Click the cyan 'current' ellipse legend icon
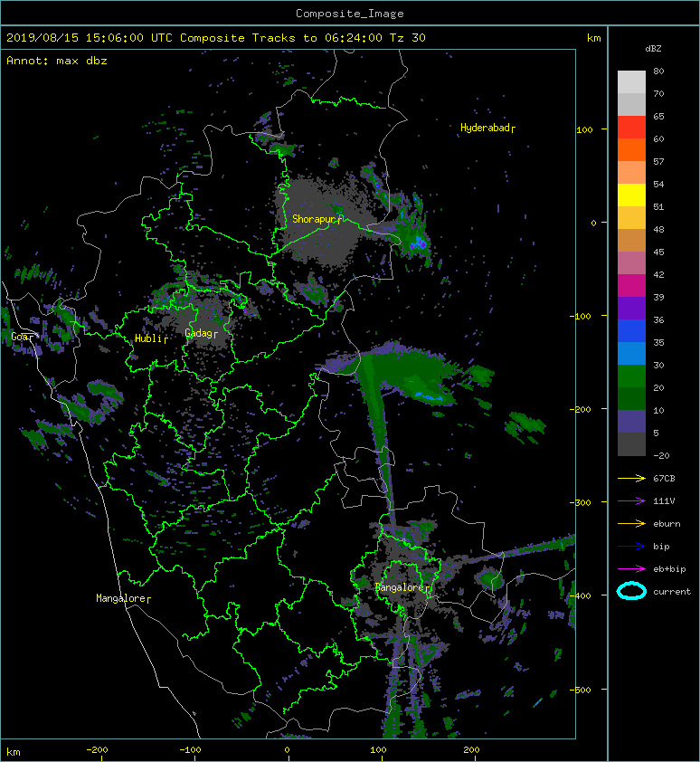 [631, 591]
